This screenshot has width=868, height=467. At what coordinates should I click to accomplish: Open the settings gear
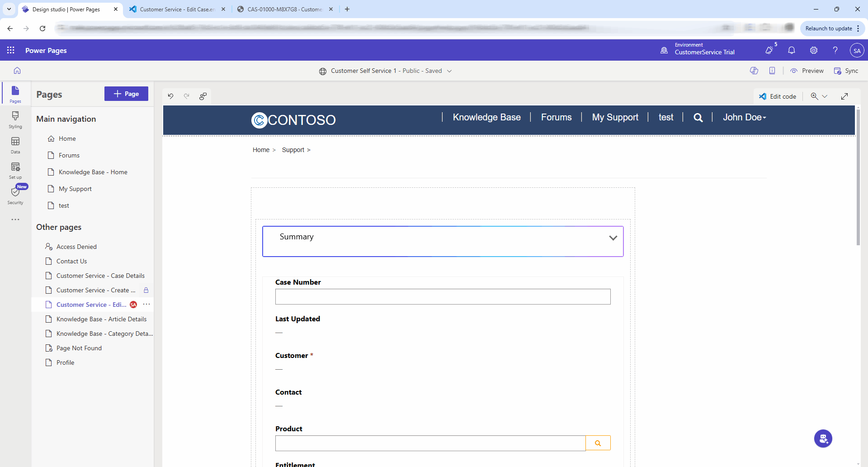coord(814,50)
